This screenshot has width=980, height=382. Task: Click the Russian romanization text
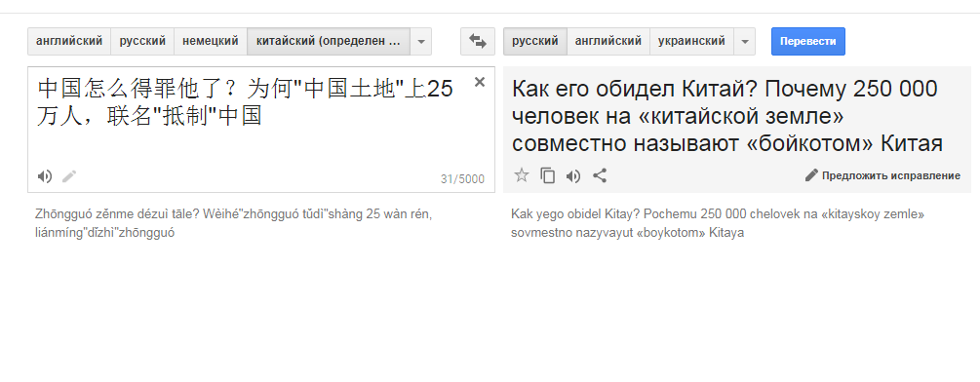pos(718,224)
